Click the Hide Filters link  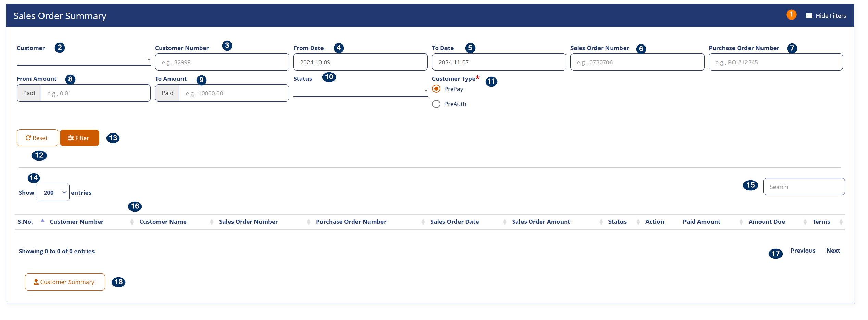tap(830, 16)
